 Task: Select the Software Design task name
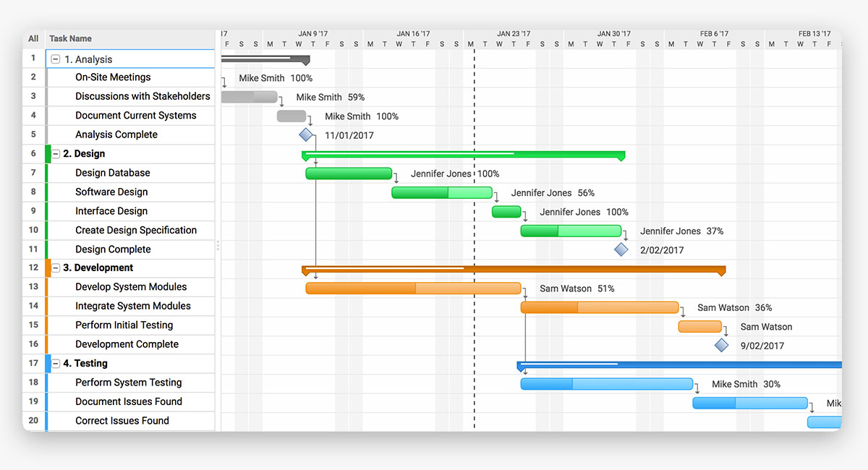coord(111,192)
